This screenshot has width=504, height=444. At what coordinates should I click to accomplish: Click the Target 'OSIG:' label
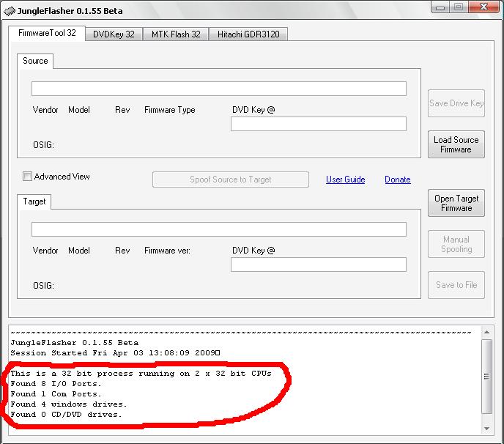(43, 286)
